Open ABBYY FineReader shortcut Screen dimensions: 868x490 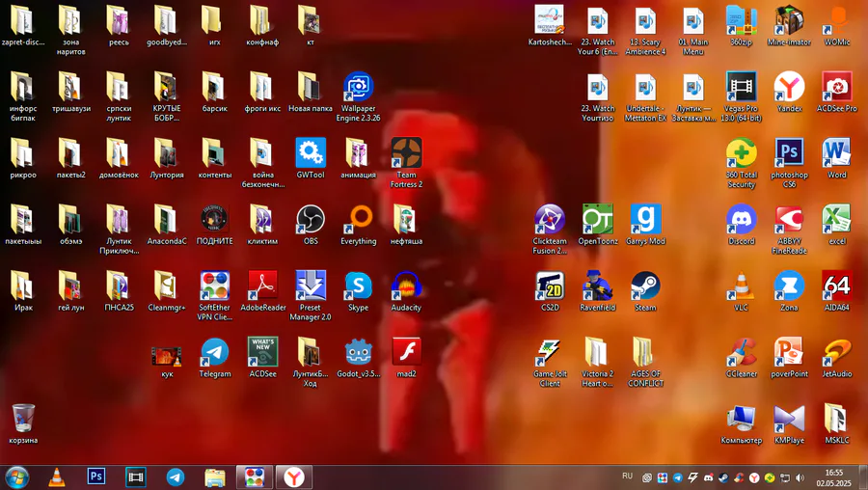click(x=789, y=219)
